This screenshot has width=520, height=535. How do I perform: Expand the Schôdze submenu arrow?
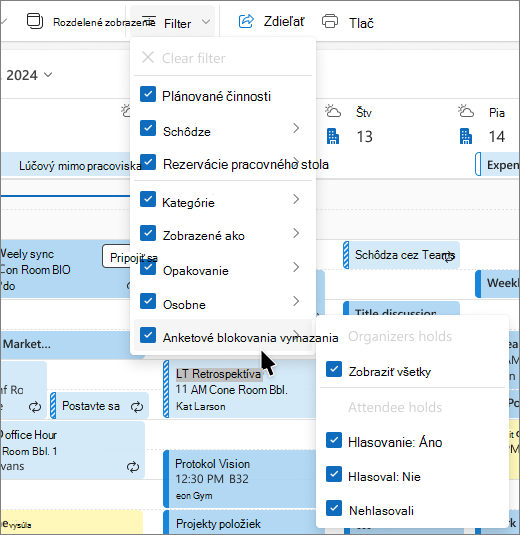296,128
